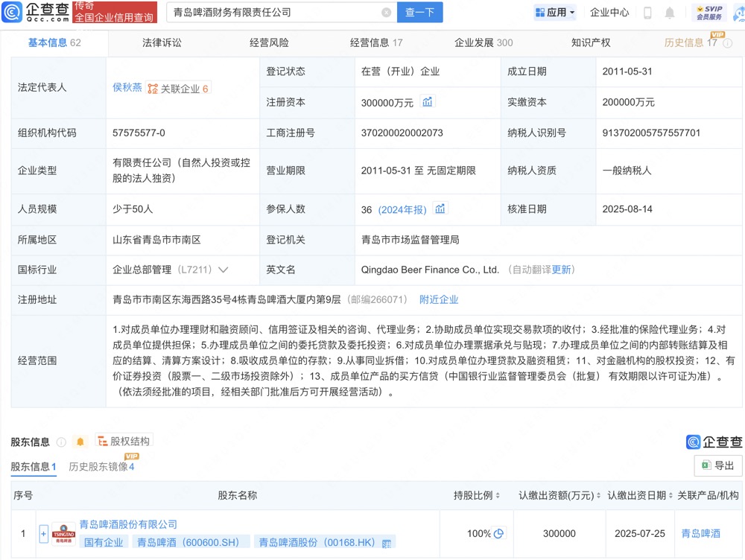Switch to the 经营风险 tab
Viewport: 745px width, 560px height.
click(x=269, y=42)
